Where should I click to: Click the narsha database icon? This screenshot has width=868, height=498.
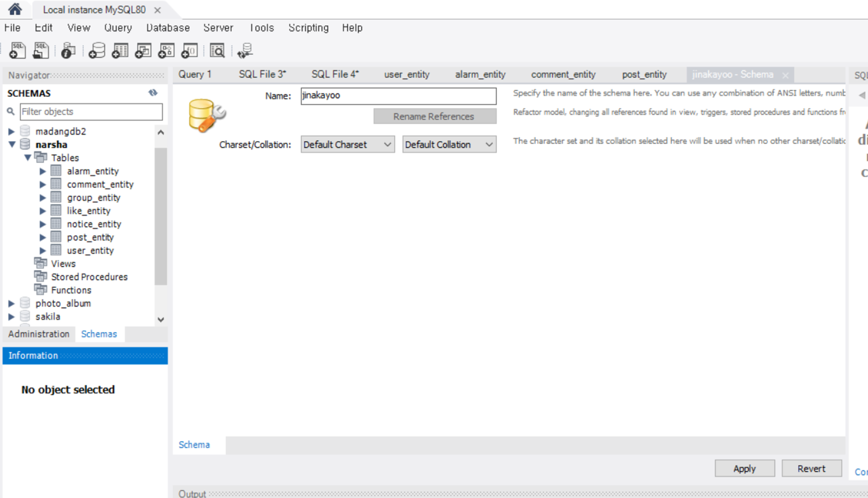point(25,145)
